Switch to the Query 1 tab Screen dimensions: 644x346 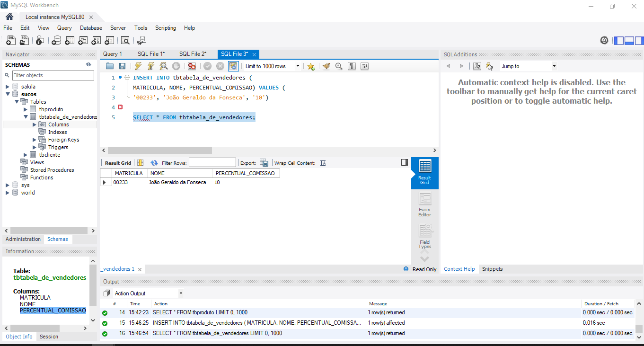click(113, 54)
